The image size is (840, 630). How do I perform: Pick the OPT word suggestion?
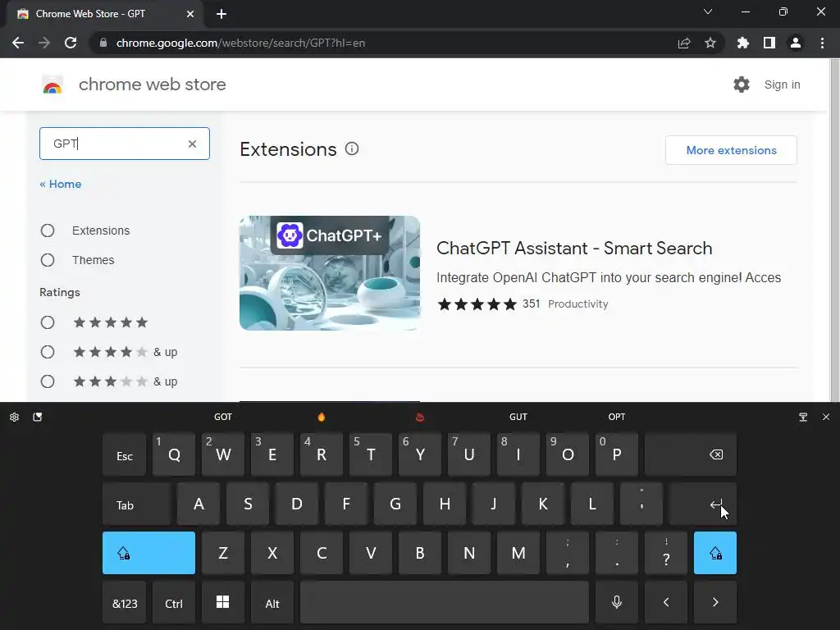click(617, 417)
